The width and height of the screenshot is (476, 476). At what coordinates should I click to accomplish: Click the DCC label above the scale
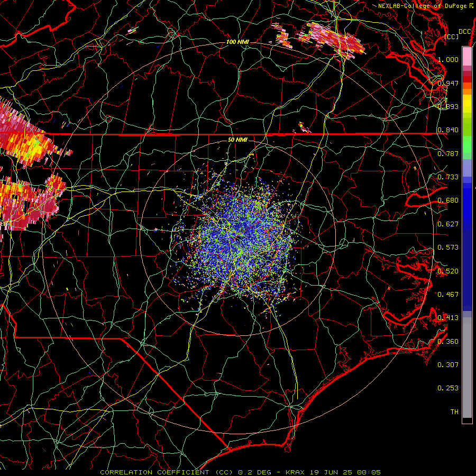click(464, 32)
